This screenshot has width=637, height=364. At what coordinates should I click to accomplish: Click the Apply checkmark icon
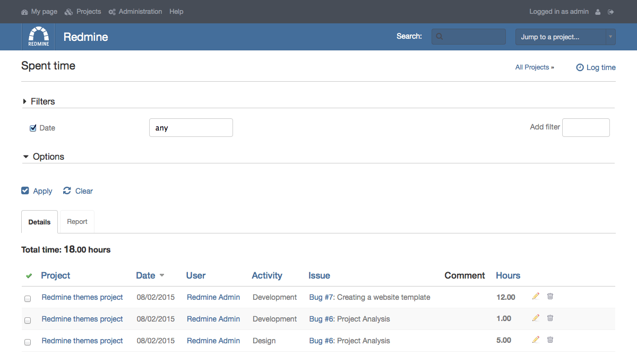25,190
